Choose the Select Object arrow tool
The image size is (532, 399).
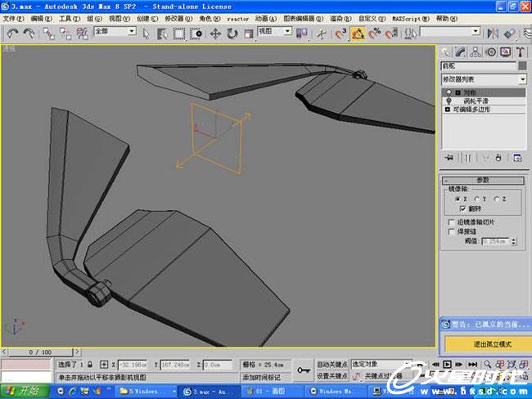click(146, 34)
